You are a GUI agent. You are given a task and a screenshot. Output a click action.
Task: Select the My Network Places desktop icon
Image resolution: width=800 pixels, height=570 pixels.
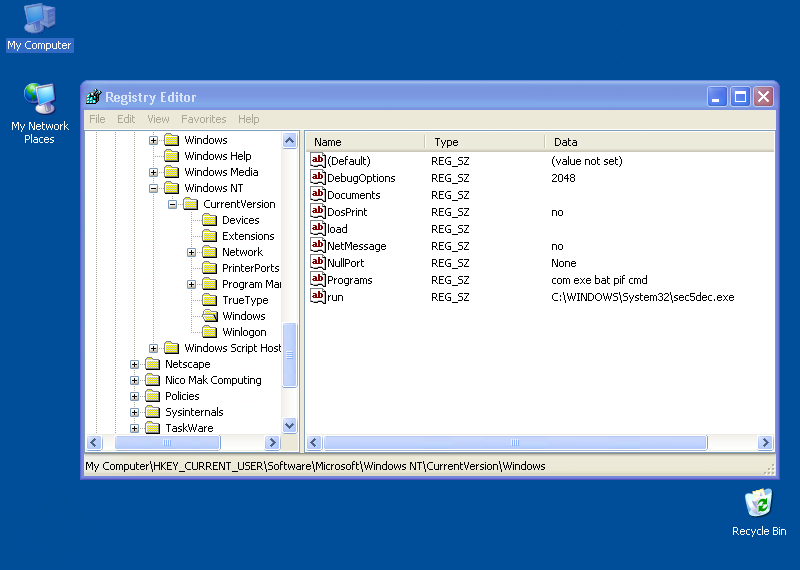(40, 113)
